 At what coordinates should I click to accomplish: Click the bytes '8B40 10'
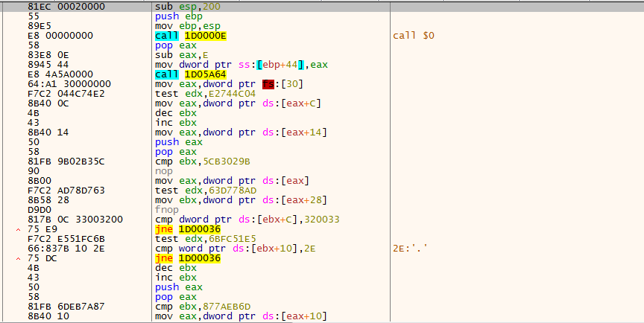point(48,316)
